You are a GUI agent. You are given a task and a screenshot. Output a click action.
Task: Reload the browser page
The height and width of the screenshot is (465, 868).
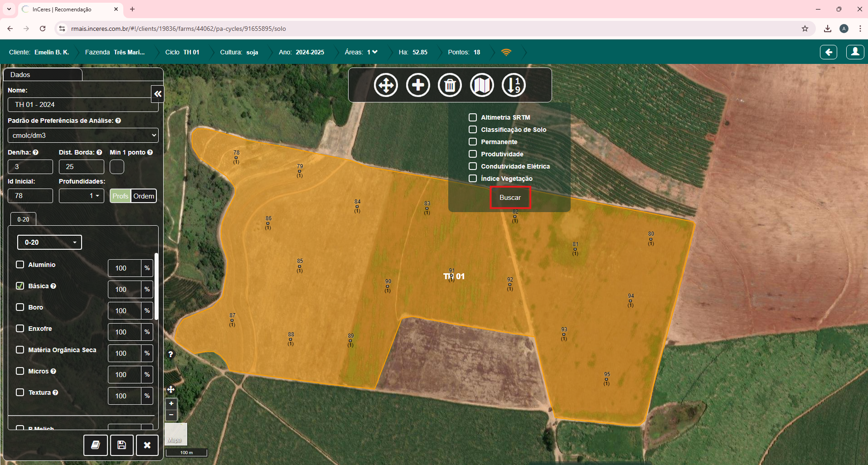43,29
